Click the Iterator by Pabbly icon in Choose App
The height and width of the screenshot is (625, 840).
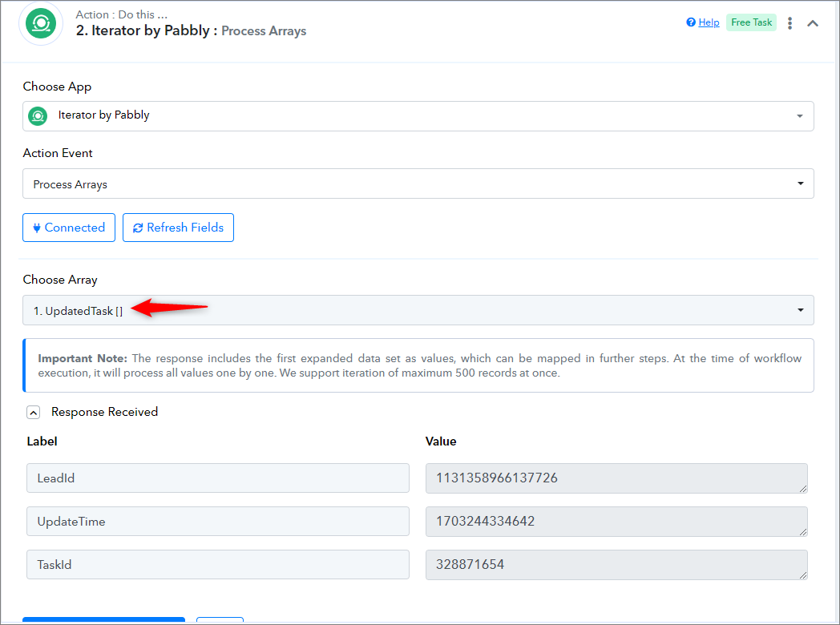(38, 115)
